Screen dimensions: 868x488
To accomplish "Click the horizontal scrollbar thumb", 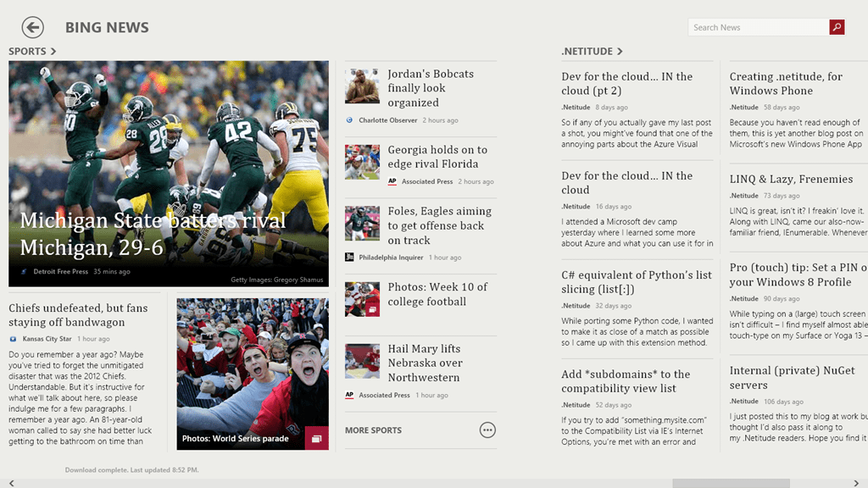I will 731,484.
